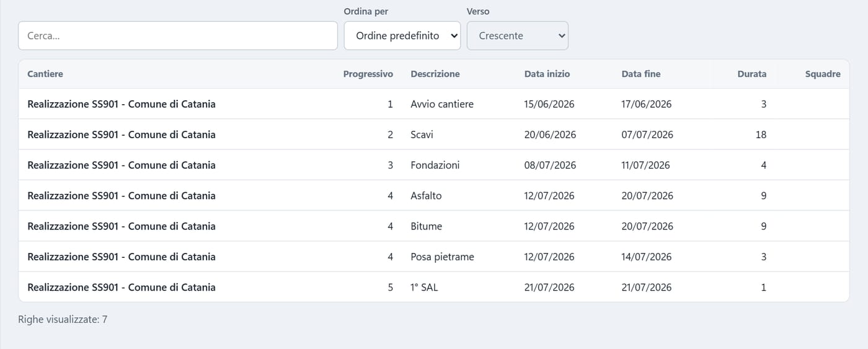Image resolution: width=868 pixels, height=349 pixels.
Task: Click end date 17/06/2026
Action: 647,104
